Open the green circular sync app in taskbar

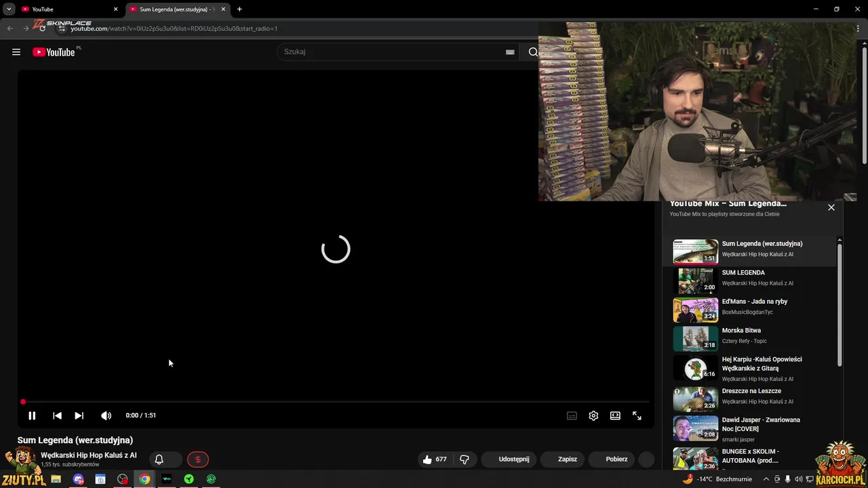[211, 479]
